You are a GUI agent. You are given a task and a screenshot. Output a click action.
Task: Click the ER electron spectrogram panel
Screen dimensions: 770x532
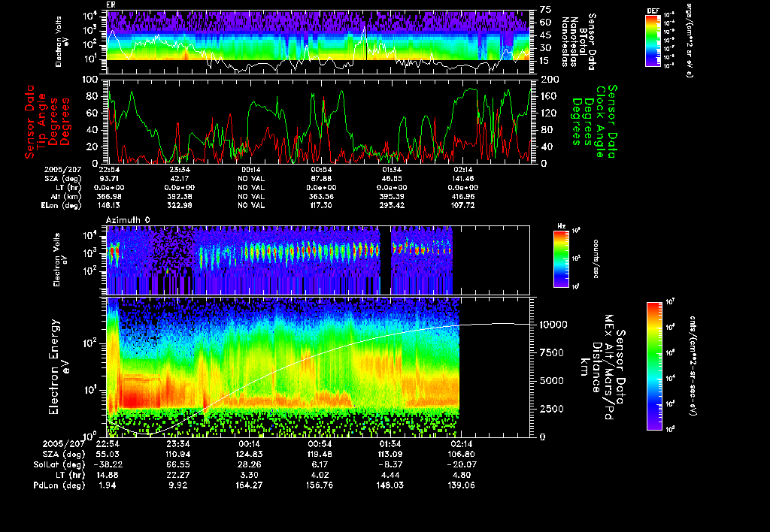click(319, 42)
